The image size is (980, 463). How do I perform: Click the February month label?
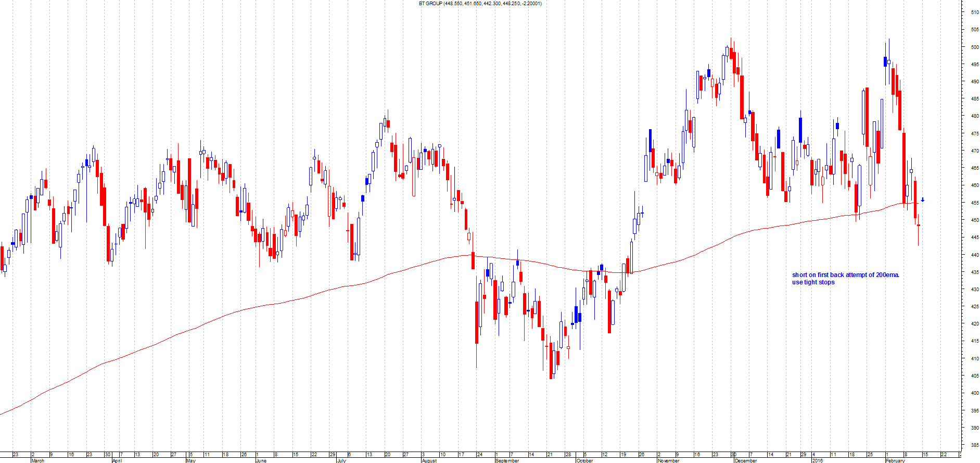(x=896, y=460)
